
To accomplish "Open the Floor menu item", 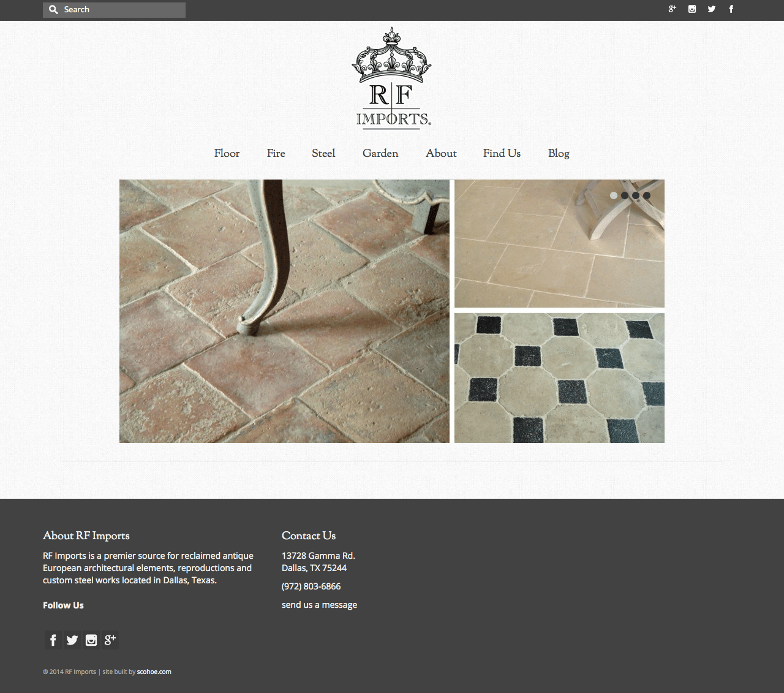I will pos(227,153).
